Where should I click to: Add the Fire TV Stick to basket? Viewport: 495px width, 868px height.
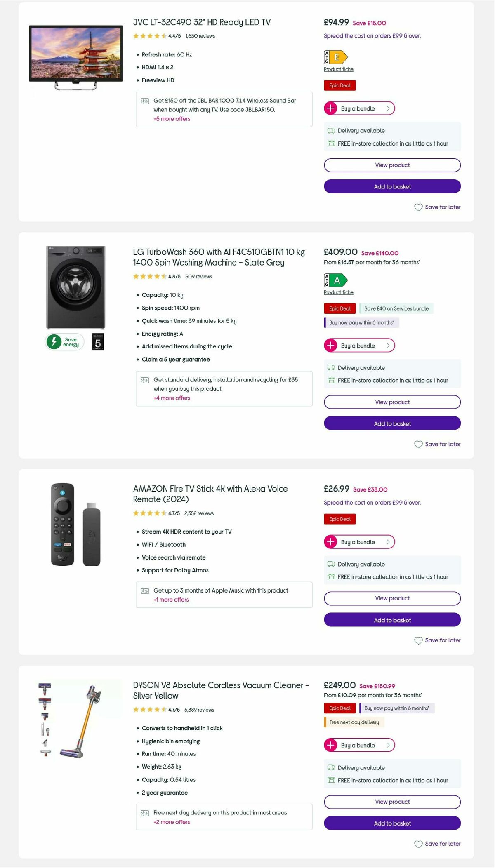pyautogui.click(x=392, y=620)
